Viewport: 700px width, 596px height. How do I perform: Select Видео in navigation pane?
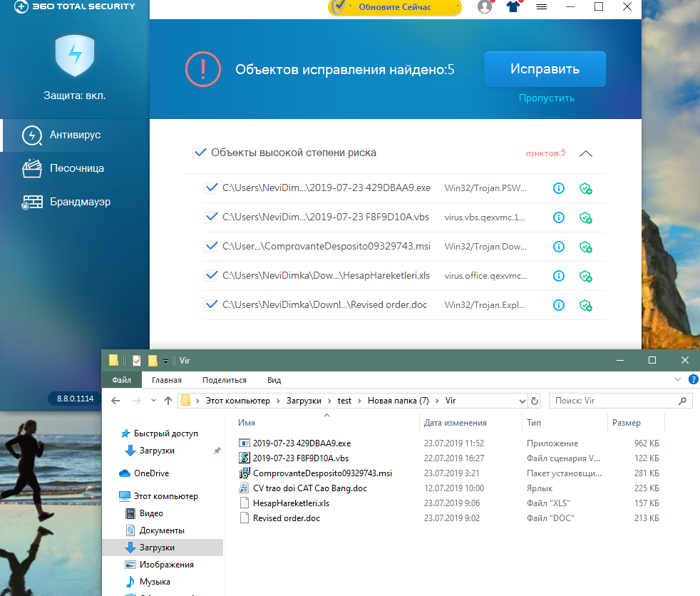pyautogui.click(x=151, y=513)
